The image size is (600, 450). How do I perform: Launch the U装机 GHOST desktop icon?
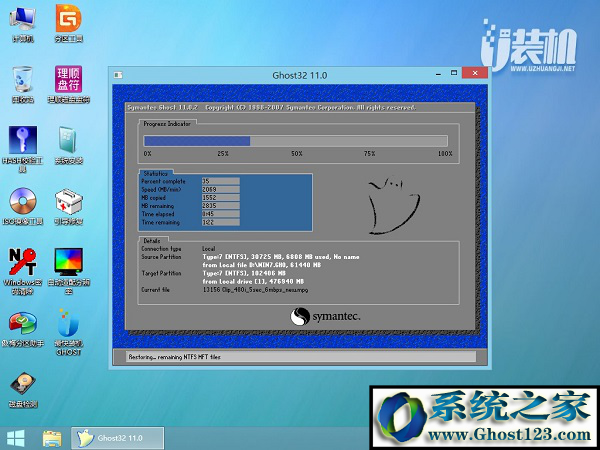pos(68,332)
